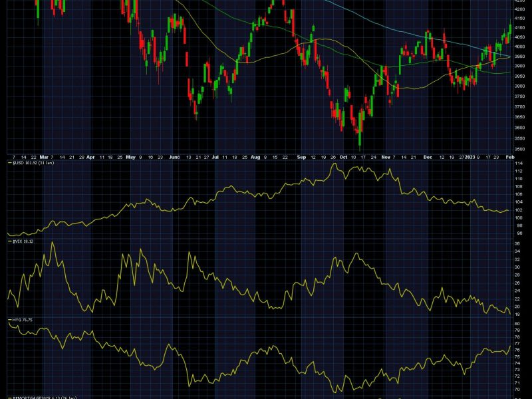Choose the 30 value on VIX scale

coord(517,267)
